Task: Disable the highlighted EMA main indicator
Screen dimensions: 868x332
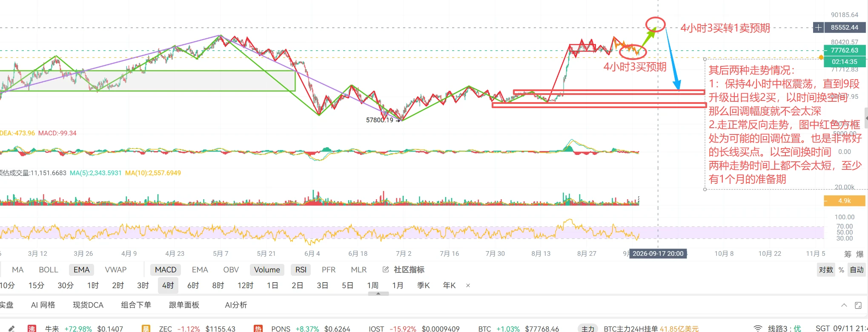Action: 81,270
